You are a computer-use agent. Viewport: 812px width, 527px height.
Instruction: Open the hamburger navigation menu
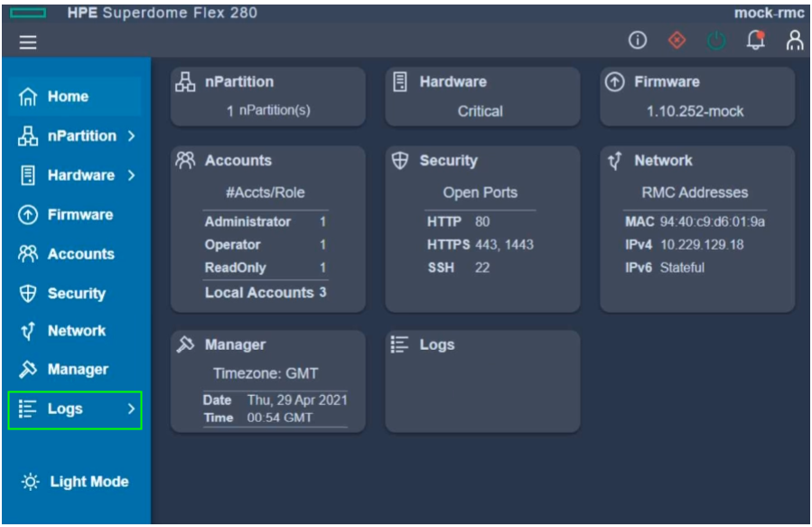click(x=28, y=42)
